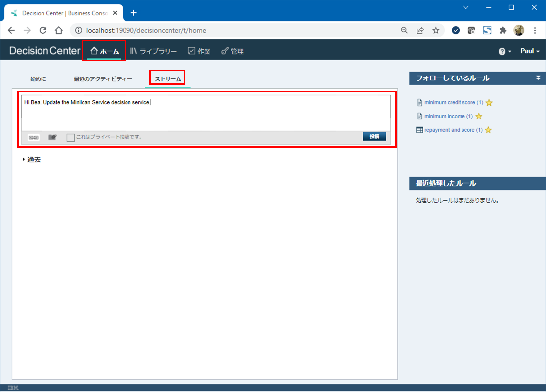The width and height of the screenshot is (546, 392).
Task: Click inside the stream message text area
Action: tap(206, 113)
